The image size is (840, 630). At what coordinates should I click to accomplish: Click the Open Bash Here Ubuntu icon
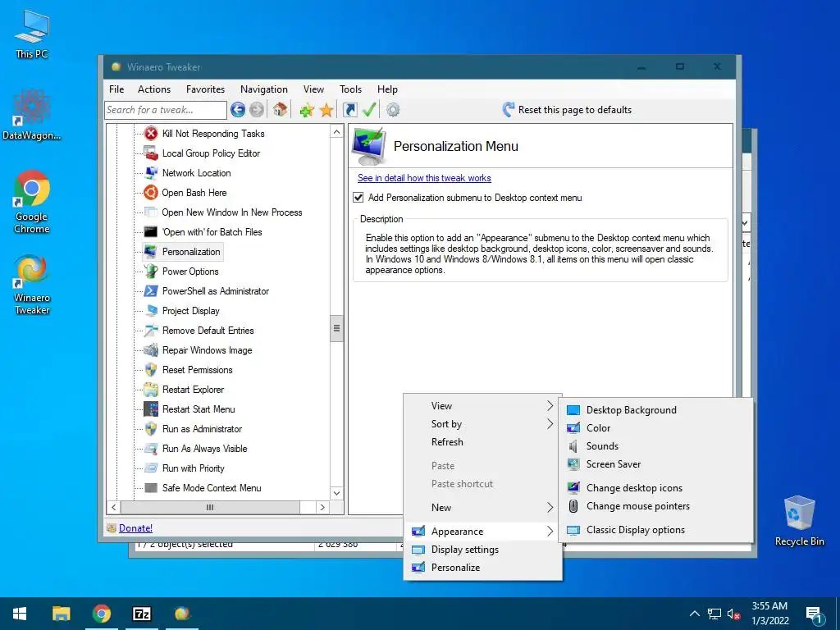pyautogui.click(x=151, y=192)
